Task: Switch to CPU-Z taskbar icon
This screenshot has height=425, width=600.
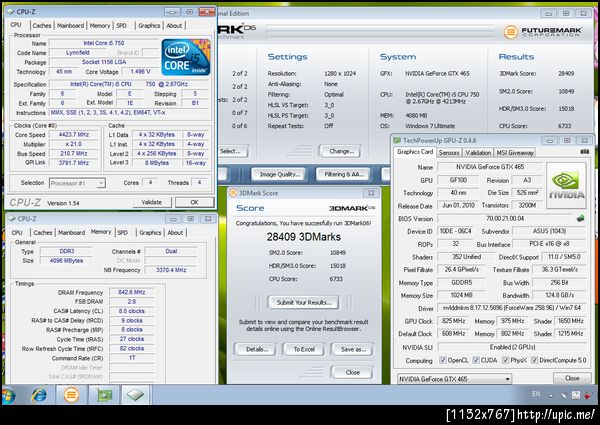Action: coord(135,395)
